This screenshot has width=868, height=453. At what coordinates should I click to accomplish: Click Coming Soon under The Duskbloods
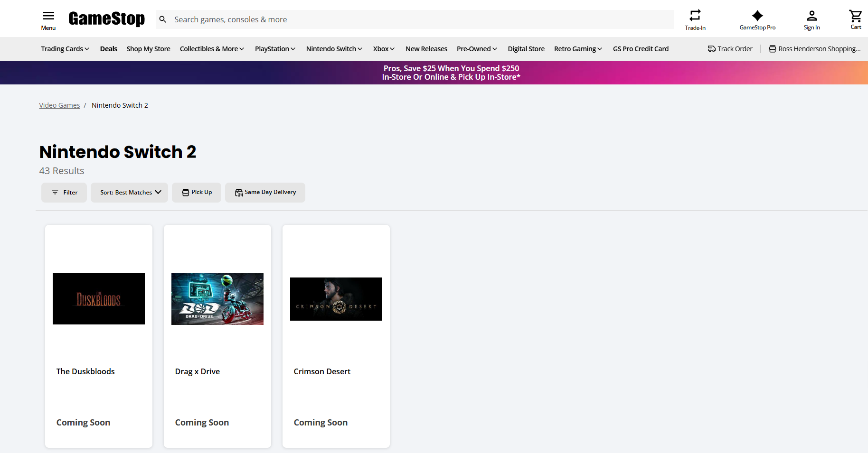coord(83,423)
